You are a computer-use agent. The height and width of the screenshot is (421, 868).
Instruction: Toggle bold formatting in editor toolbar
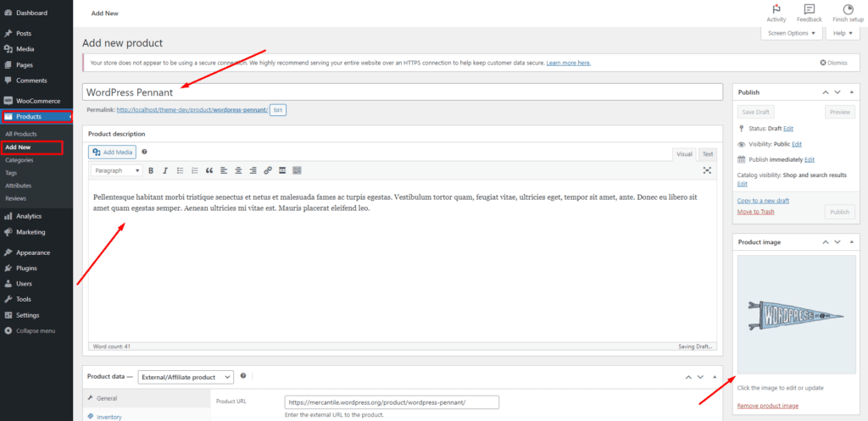(151, 171)
